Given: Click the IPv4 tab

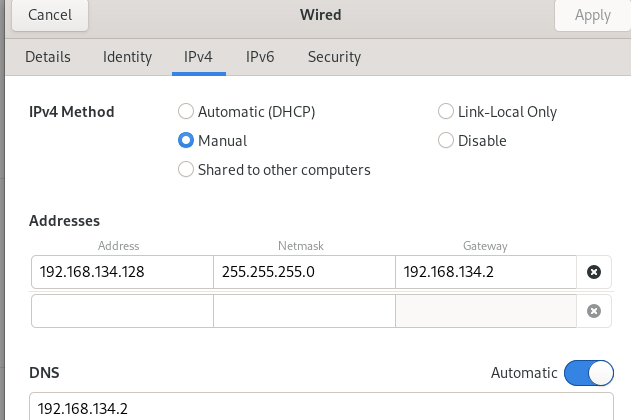Looking at the screenshot, I should point(198,57).
